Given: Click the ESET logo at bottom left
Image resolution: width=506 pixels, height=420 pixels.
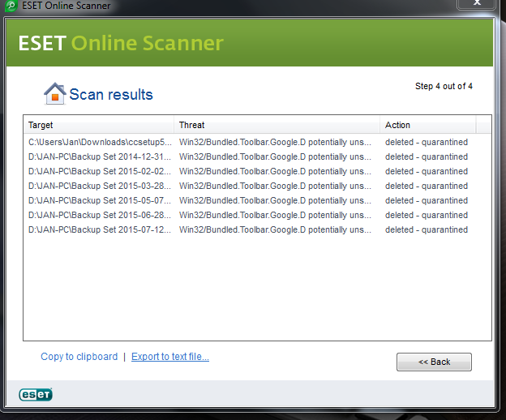Looking at the screenshot, I should pos(36,395).
